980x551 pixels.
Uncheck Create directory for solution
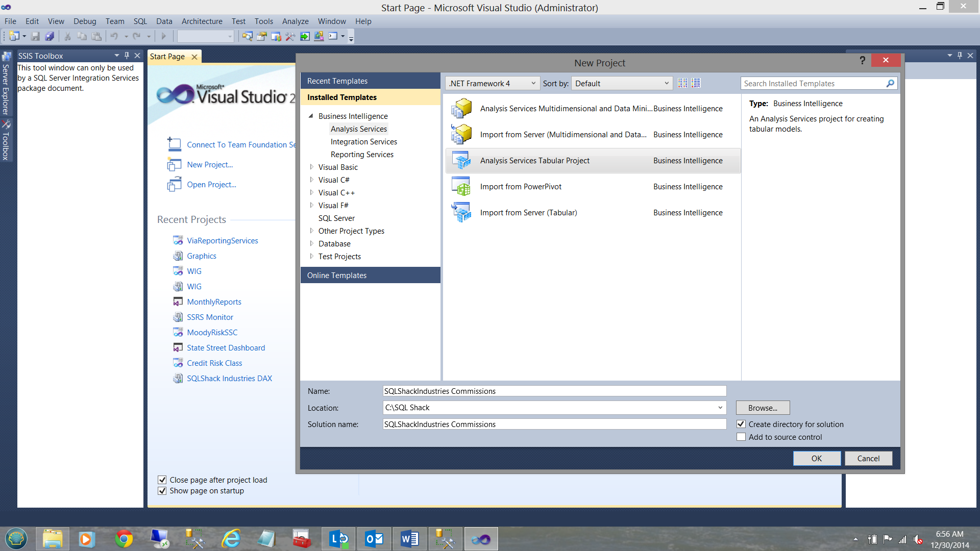coord(741,424)
